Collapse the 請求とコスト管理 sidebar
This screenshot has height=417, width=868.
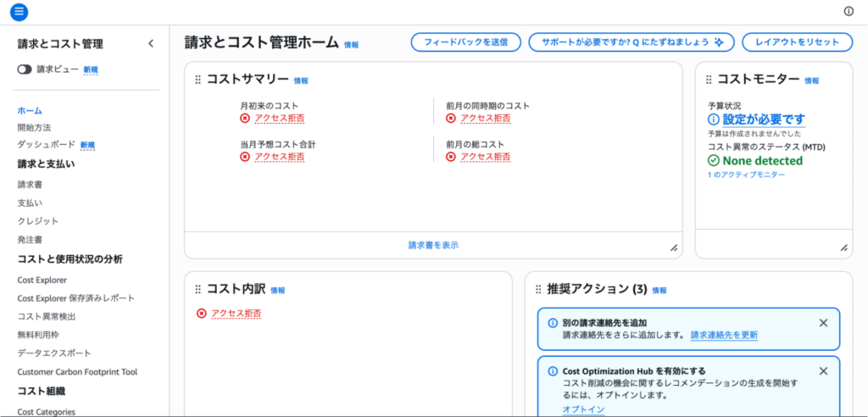click(151, 43)
